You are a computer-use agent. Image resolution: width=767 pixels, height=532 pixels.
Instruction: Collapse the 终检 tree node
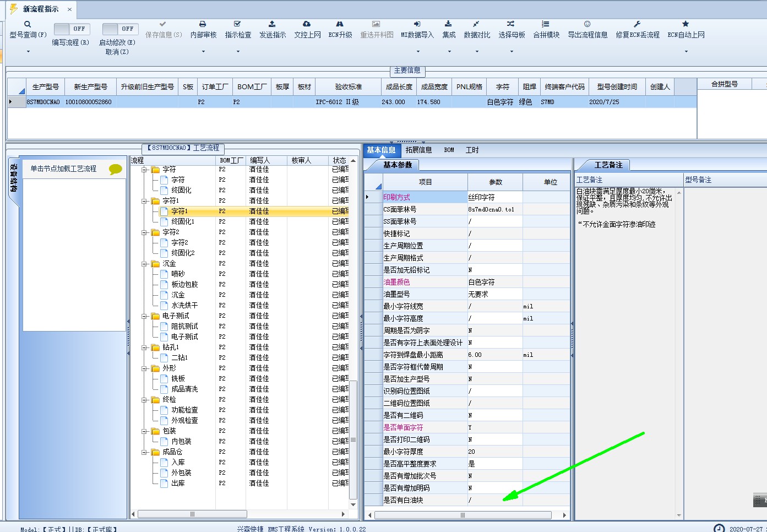[x=144, y=400]
